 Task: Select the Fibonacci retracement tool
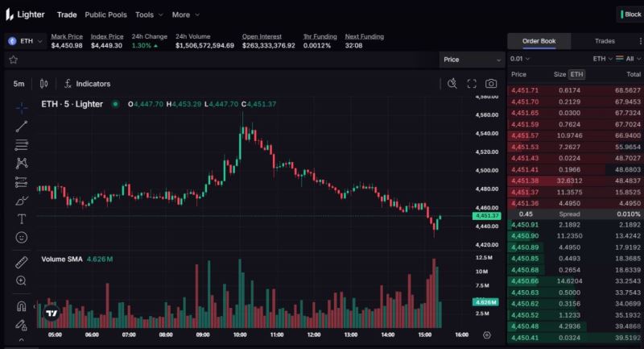22,145
